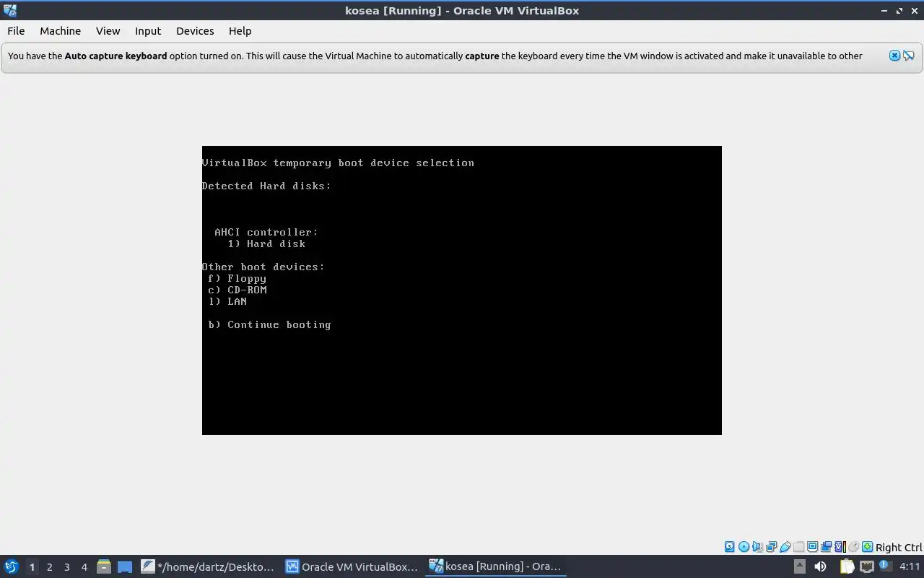The image size is (924, 578).
Task: Open the Input menu
Action: point(148,31)
